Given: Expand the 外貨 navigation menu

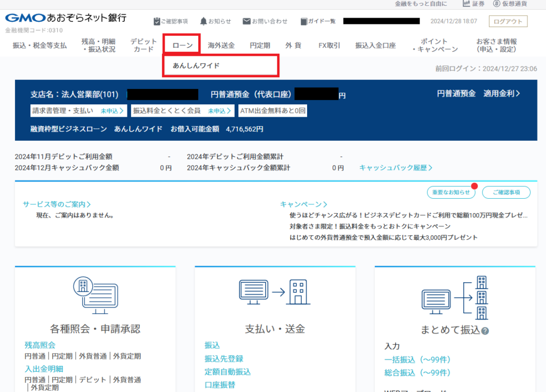Looking at the screenshot, I should pos(293,45).
